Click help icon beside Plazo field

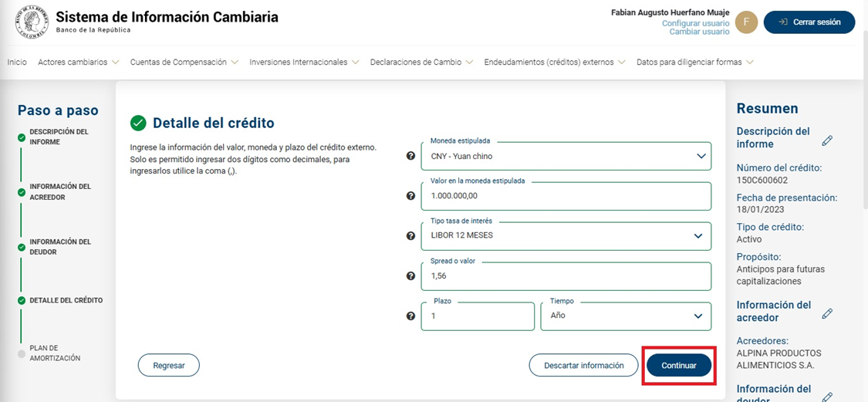click(x=410, y=316)
